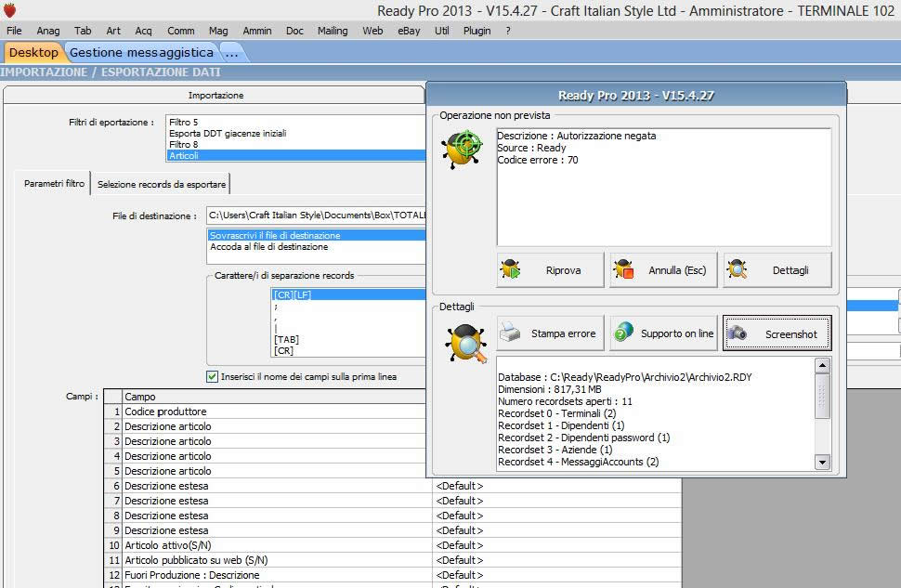901x588 pixels.
Task: Open the Web menu
Action: tap(372, 31)
